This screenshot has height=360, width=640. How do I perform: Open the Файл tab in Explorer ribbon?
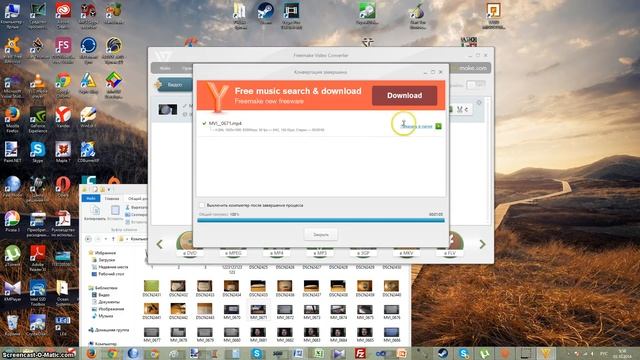(x=91, y=198)
